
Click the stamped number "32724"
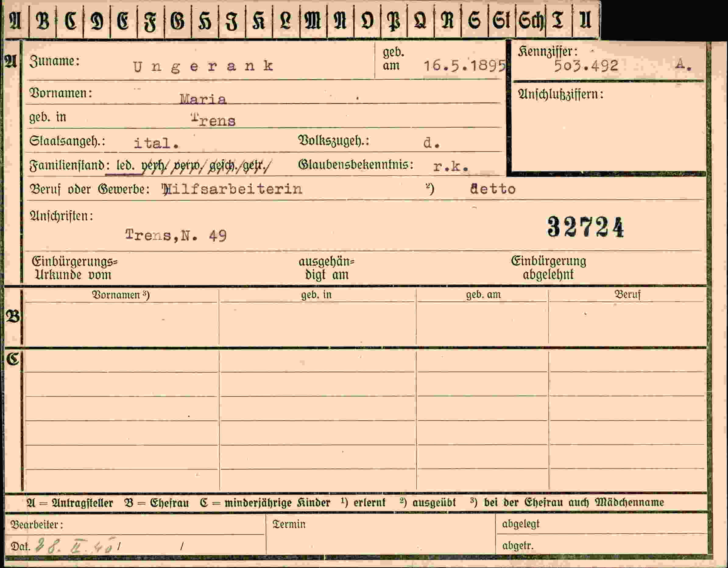[586, 227]
